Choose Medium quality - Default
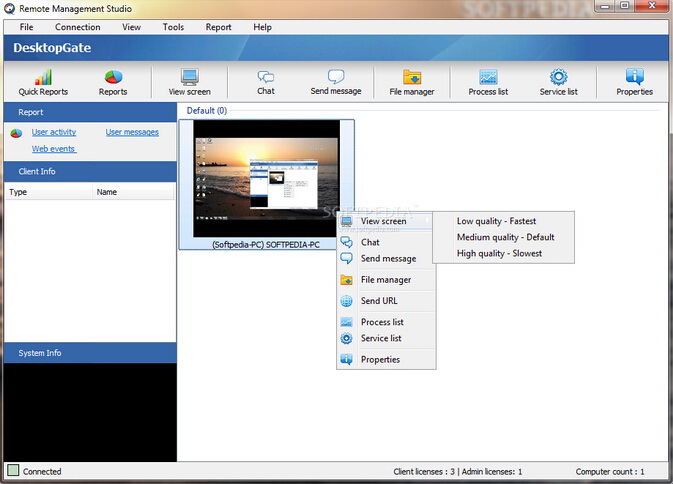The height and width of the screenshot is (484, 673). point(503,237)
